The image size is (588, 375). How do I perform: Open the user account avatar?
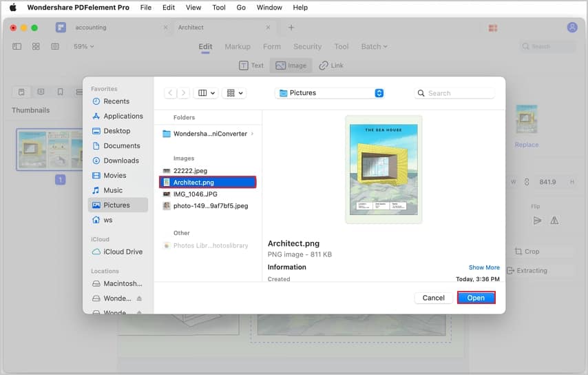(572, 28)
